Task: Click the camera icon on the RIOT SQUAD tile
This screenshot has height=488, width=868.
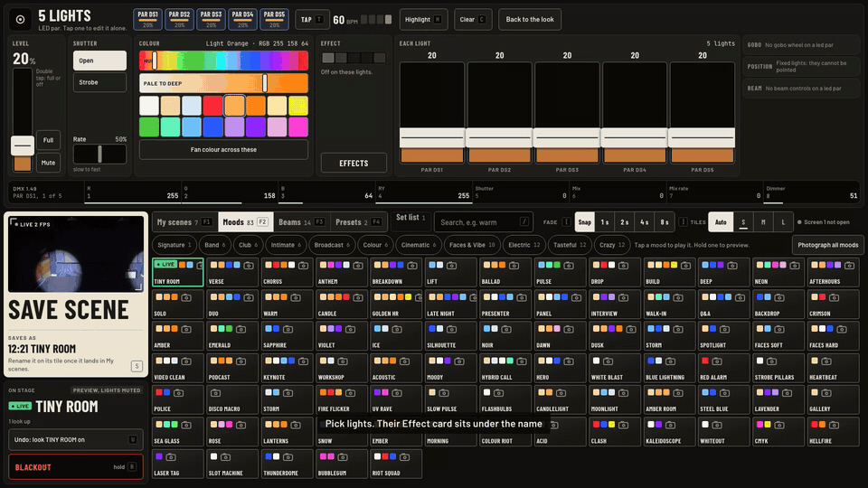Action: [x=404, y=457]
